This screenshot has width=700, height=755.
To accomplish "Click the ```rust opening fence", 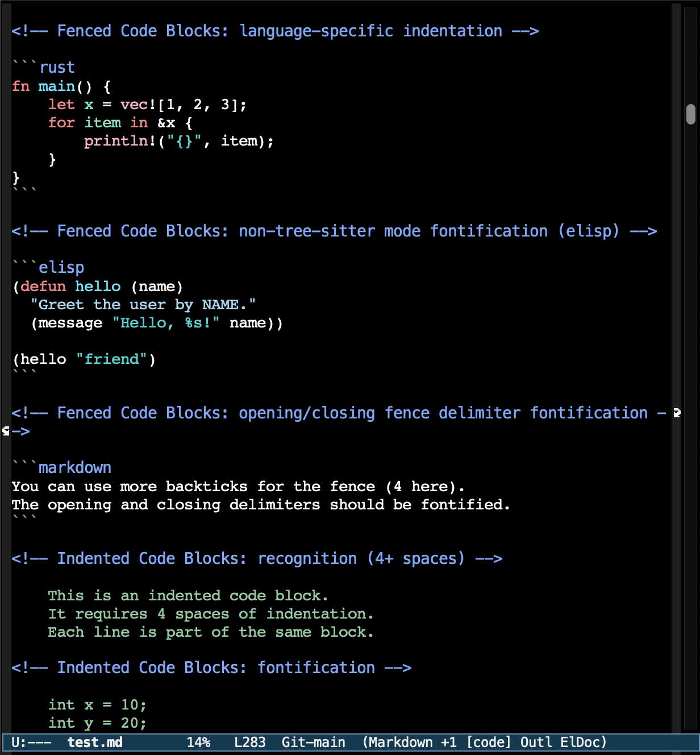I will pos(43,68).
